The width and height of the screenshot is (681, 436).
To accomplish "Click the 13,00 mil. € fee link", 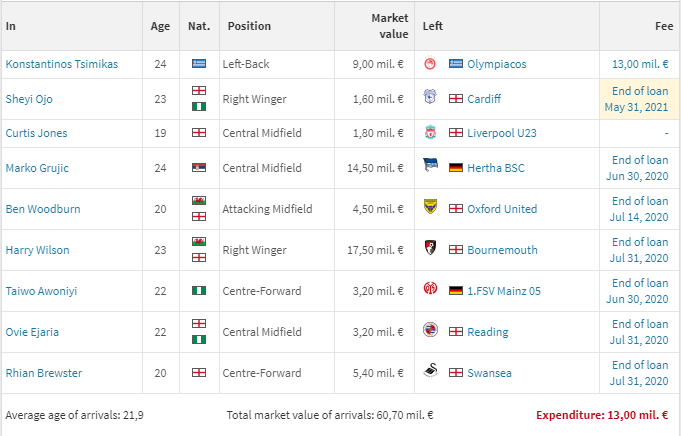I will pyautogui.click(x=640, y=64).
